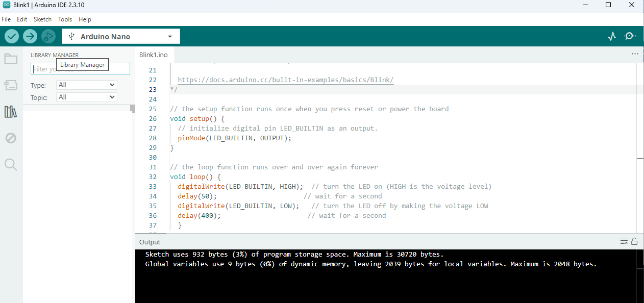Open the Sketchbook folder panel
Viewport: 644px width, 303px height.
tap(11, 59)
